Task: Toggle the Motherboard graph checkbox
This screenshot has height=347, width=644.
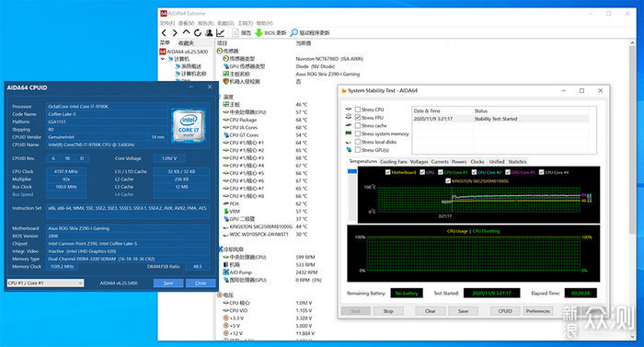Action: [387, 172]
